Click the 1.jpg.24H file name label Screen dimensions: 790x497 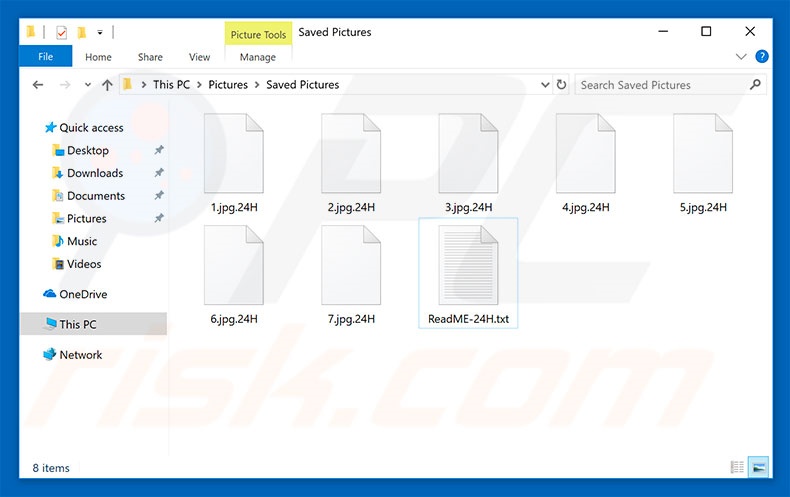click(234, 207)
